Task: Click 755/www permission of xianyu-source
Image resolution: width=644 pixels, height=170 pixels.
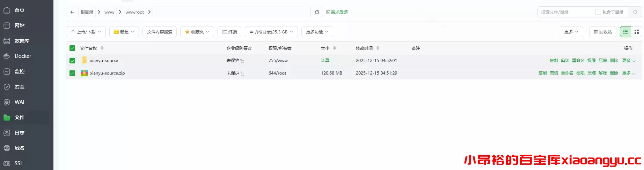Action: (x=278, y=61)
